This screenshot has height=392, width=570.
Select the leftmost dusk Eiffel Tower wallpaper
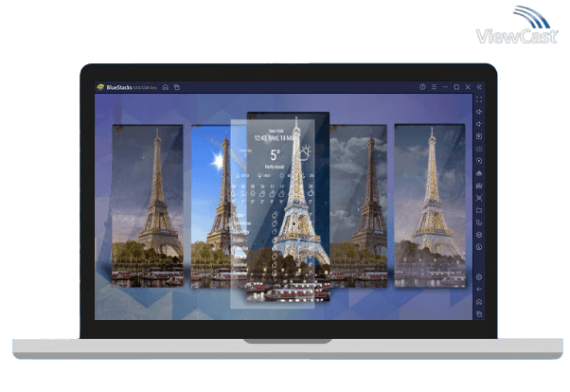click(148, 205)
